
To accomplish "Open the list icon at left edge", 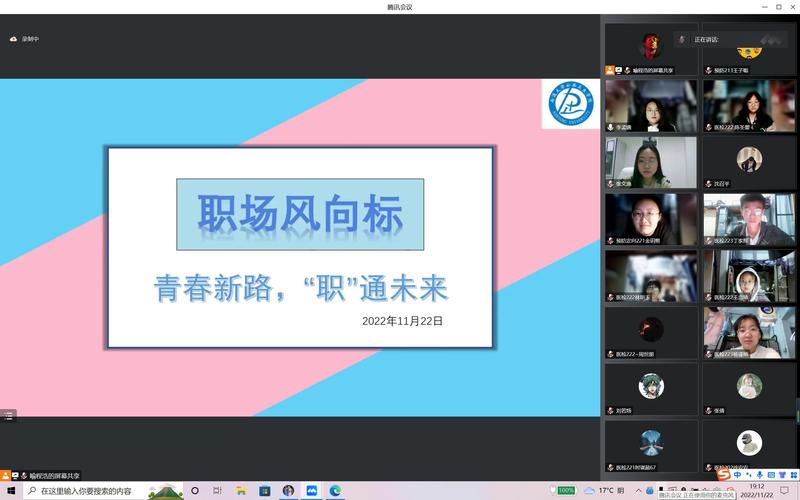I will pos(8,415).
